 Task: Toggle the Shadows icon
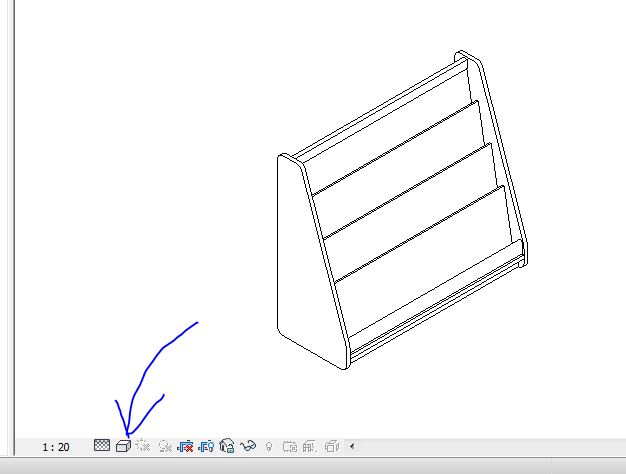coord(165,446)
